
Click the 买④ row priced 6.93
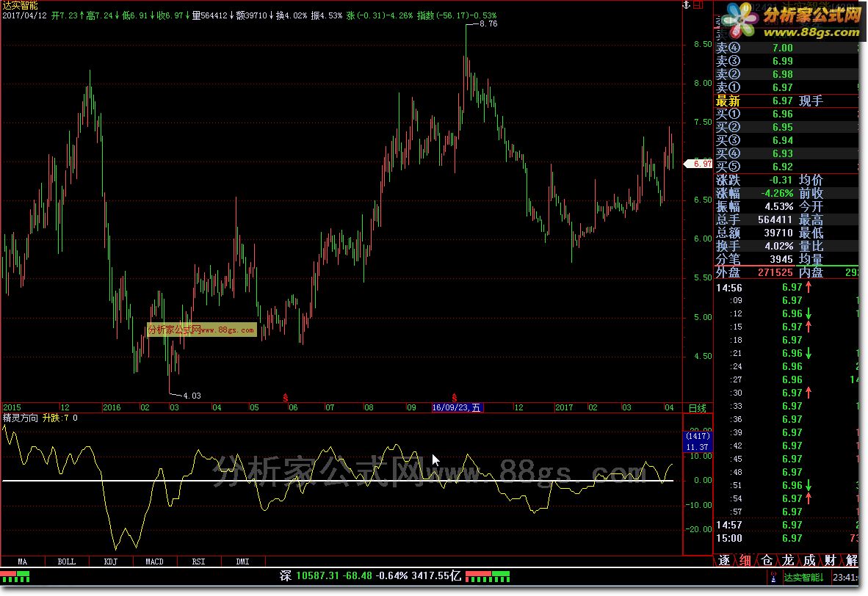click(786, 154)
